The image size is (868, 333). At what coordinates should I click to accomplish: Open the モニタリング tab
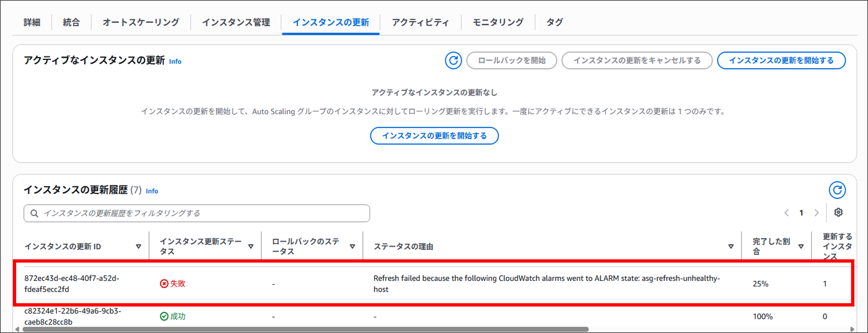498,22
